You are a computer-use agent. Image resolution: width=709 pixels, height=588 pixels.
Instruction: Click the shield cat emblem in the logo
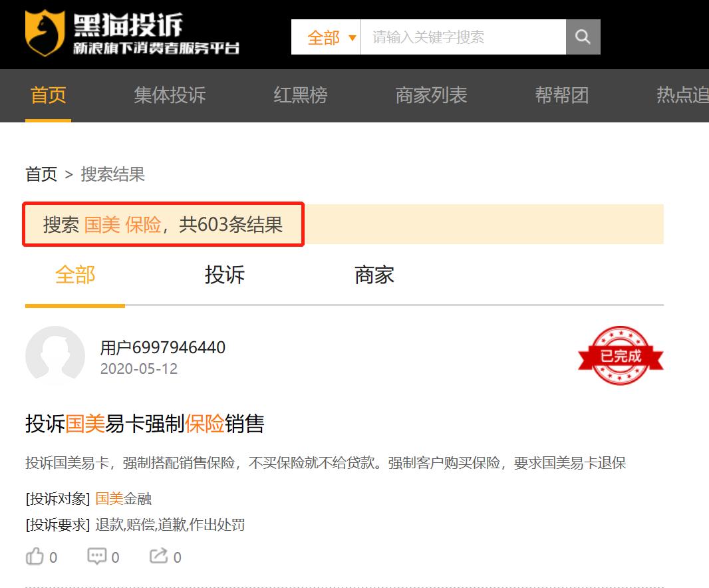pyautogui.click(x=43, y=33)
